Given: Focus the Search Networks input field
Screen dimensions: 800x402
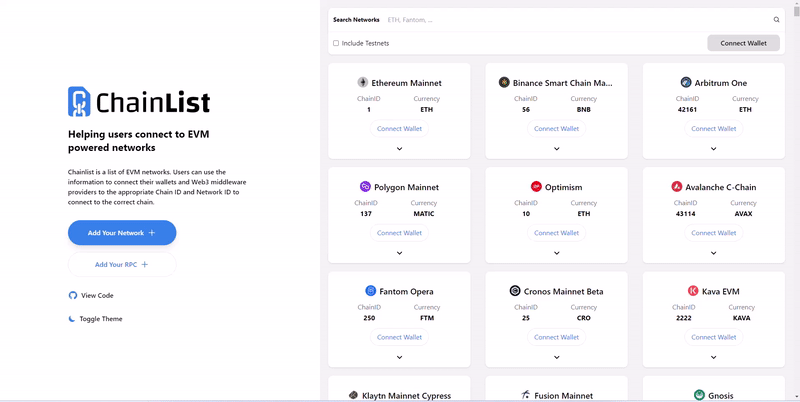Looking at the screenshot, I should point(579,20).
